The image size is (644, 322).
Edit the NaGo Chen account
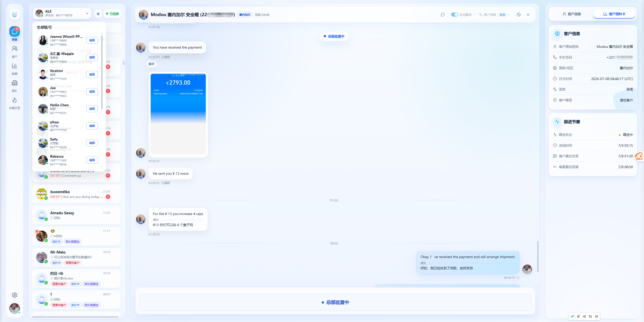click(x=92, y=109)
